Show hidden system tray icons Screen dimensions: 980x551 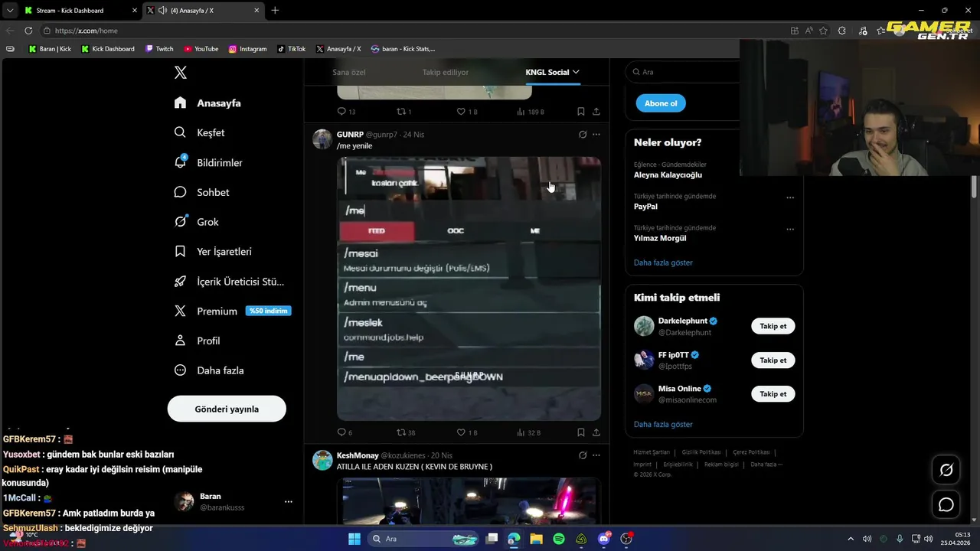click(x=850, y=539)
